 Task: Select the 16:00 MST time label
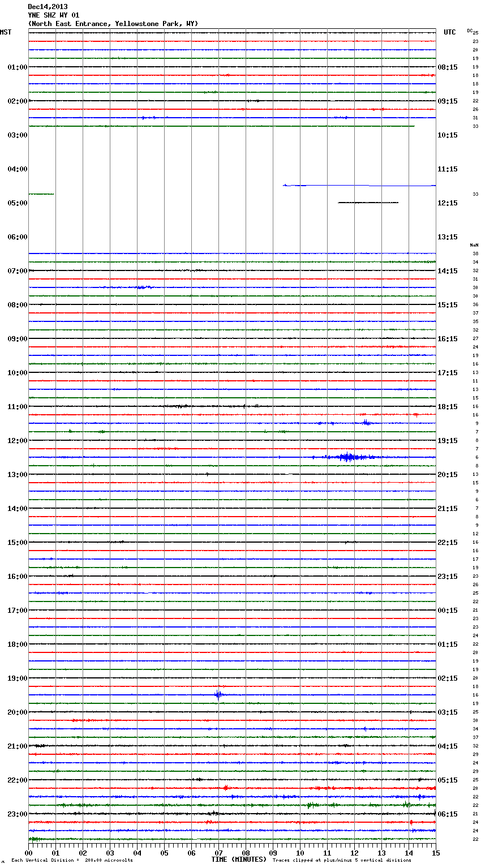[x=18, y=577]
